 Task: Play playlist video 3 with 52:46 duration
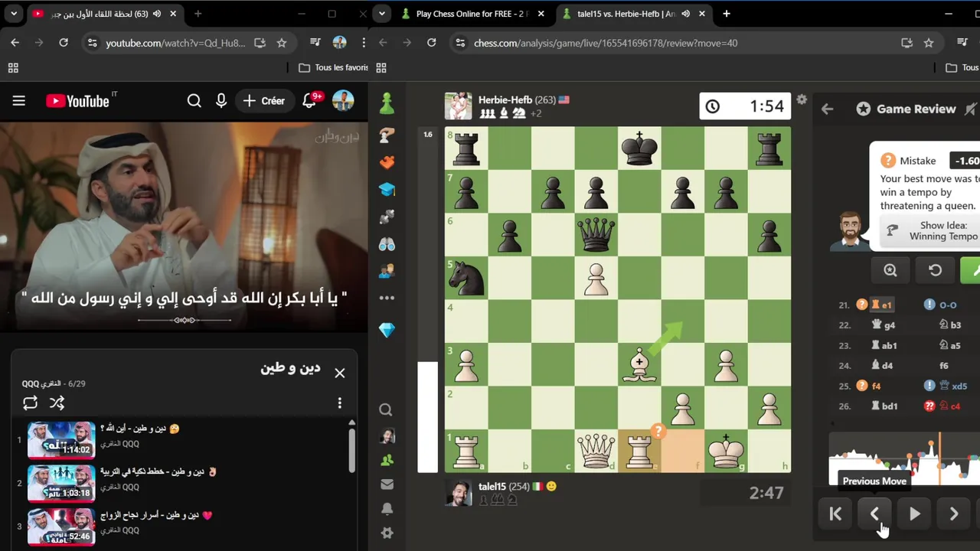coord(61,527)
